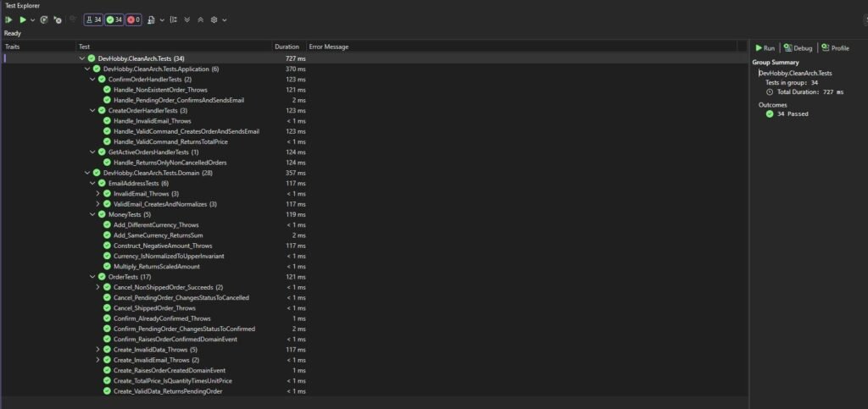Click passed icon of MoneyTests group
The height and width of the screenshot is (409, 868).
[x=102, y=214]
